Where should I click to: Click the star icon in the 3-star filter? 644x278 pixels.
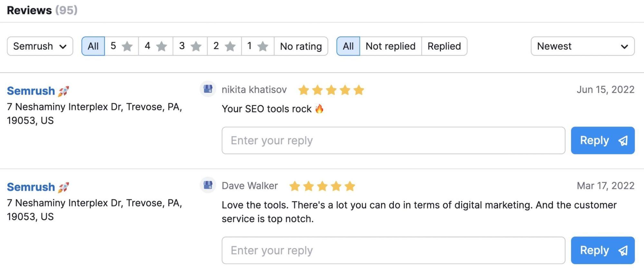click(x=195, y=46)
